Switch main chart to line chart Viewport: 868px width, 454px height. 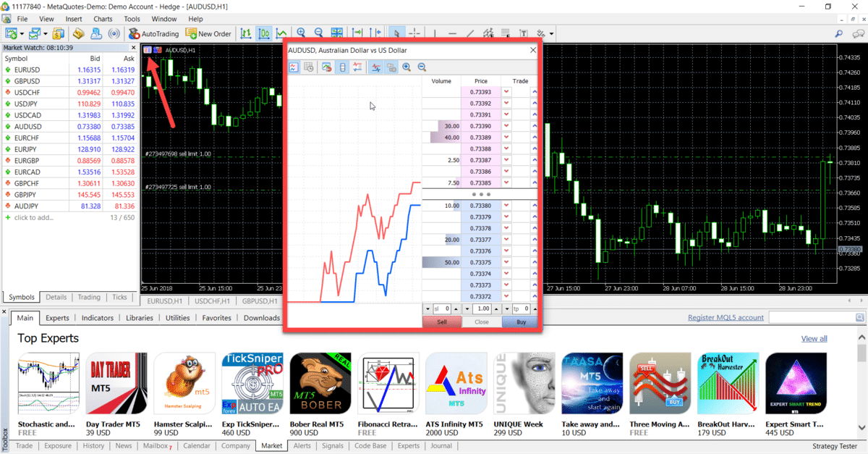point(281,33)
